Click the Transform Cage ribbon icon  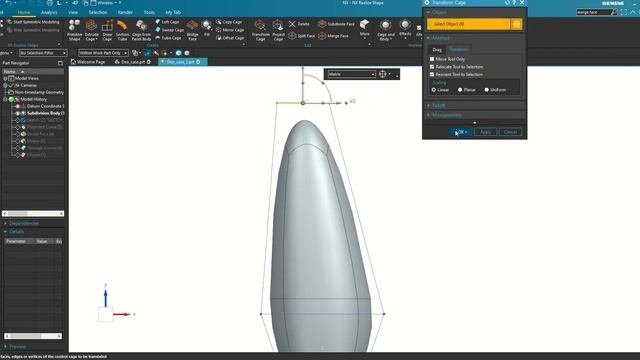(x=260, y=30)
